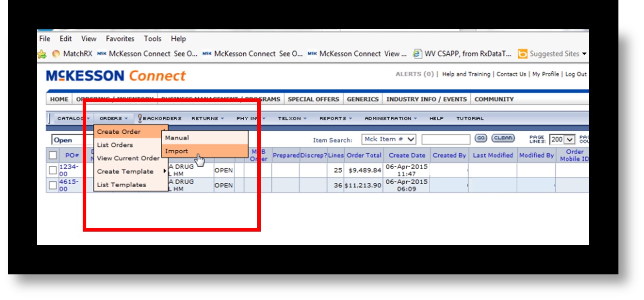Open Help and Training link
Screen dimensions: 644x300
(x=466, y=74)
